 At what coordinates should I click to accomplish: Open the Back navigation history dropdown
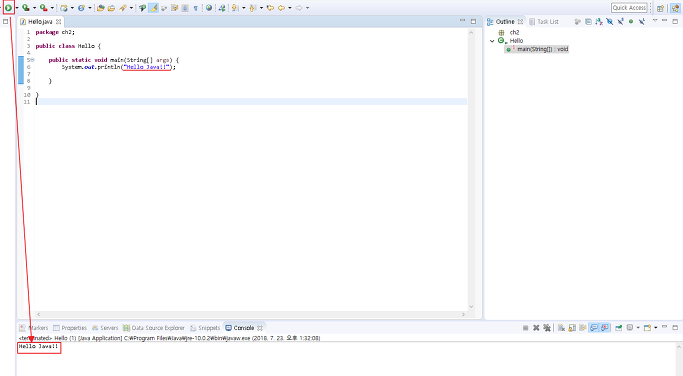click(x=290, y=8)
